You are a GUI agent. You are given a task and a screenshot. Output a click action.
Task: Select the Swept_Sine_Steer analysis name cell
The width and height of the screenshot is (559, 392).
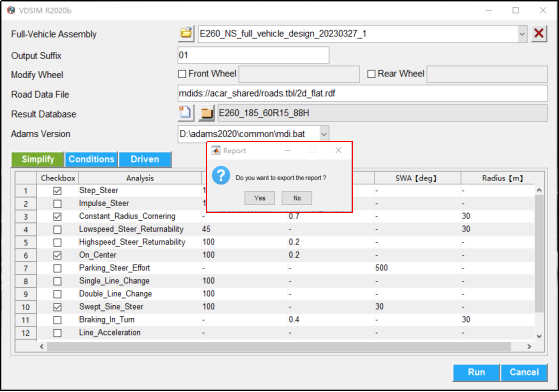(x=140, y=307)
